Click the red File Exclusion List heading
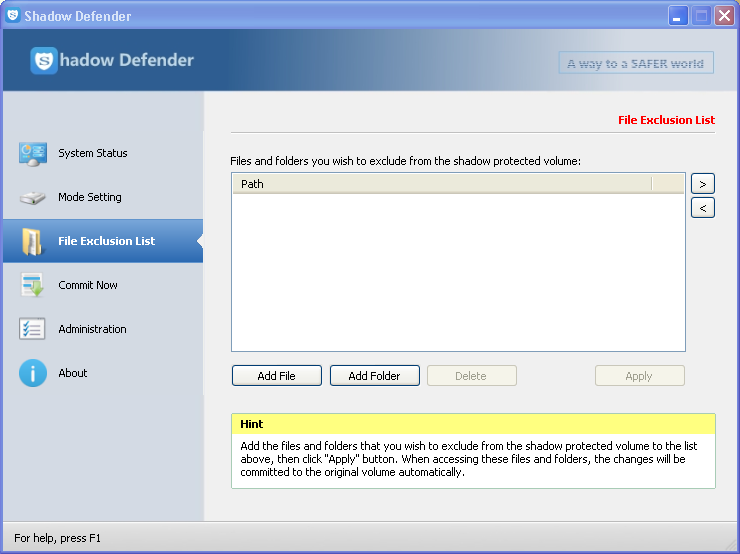740x554 pixels. [666, 120]
